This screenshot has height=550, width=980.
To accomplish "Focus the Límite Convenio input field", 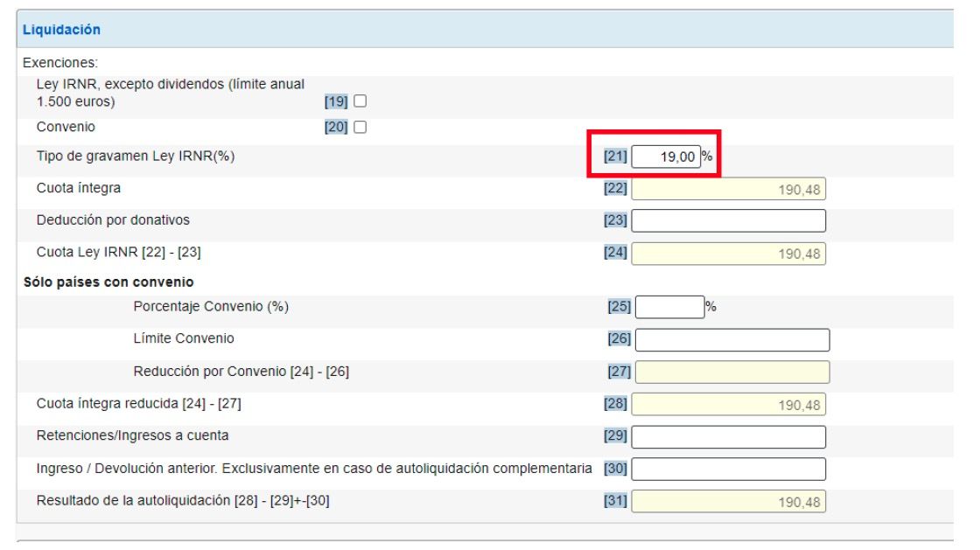I will pos(731,339).
